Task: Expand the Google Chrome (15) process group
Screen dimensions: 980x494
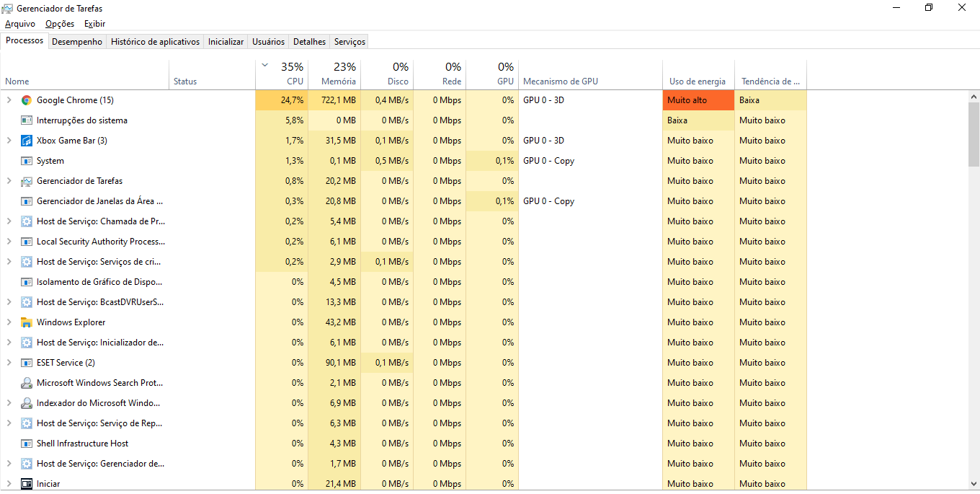Action: click(9, 100)
